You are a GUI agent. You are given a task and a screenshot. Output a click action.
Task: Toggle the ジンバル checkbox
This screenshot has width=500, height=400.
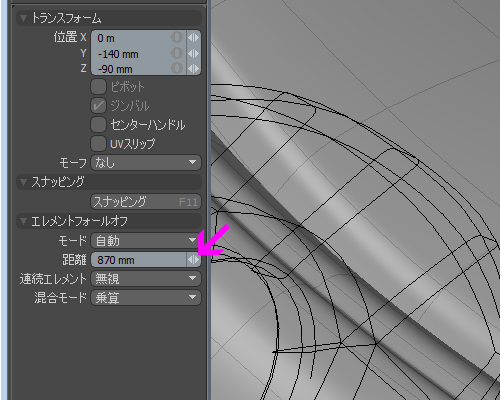pyautogui.click(x=98, y=106)
